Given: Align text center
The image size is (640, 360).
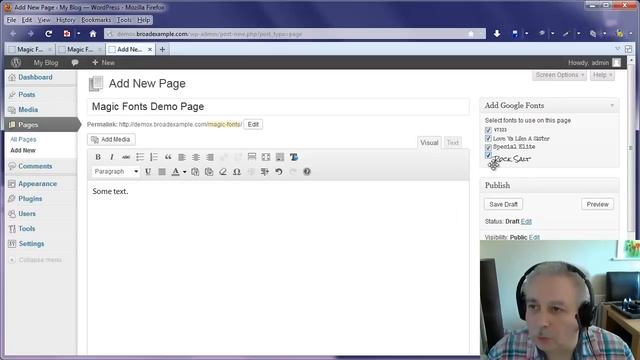Looking at the screenshot, I should (x=196, y=157).
